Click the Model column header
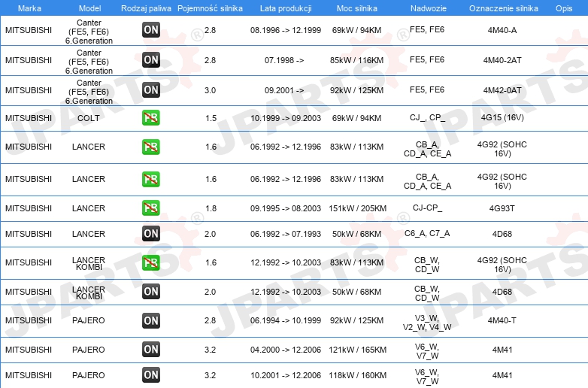588x388 pixels. 90,8
